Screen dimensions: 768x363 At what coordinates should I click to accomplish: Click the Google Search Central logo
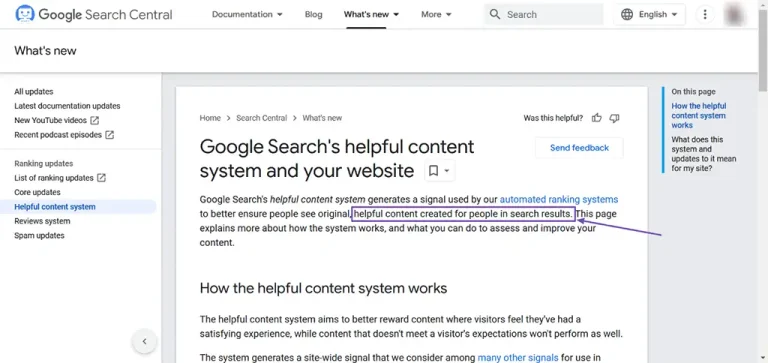tap(94, 14)
